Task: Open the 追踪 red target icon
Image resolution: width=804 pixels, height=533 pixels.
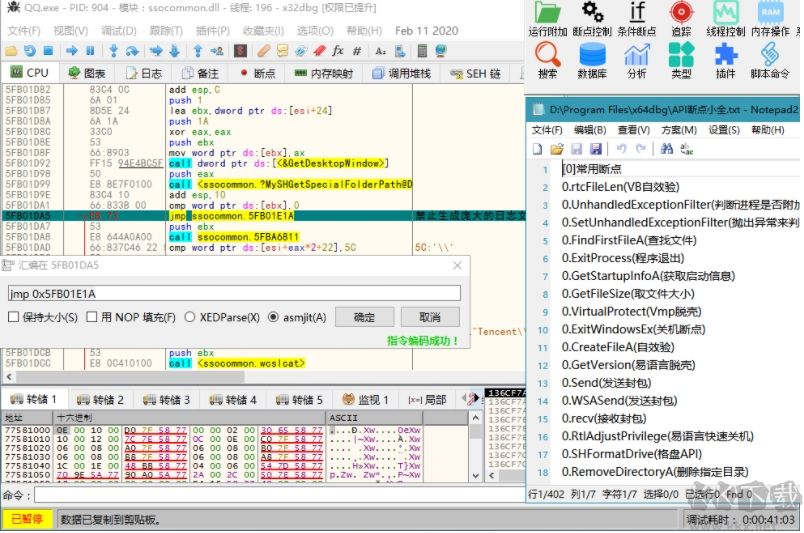Action: point(681,13)
